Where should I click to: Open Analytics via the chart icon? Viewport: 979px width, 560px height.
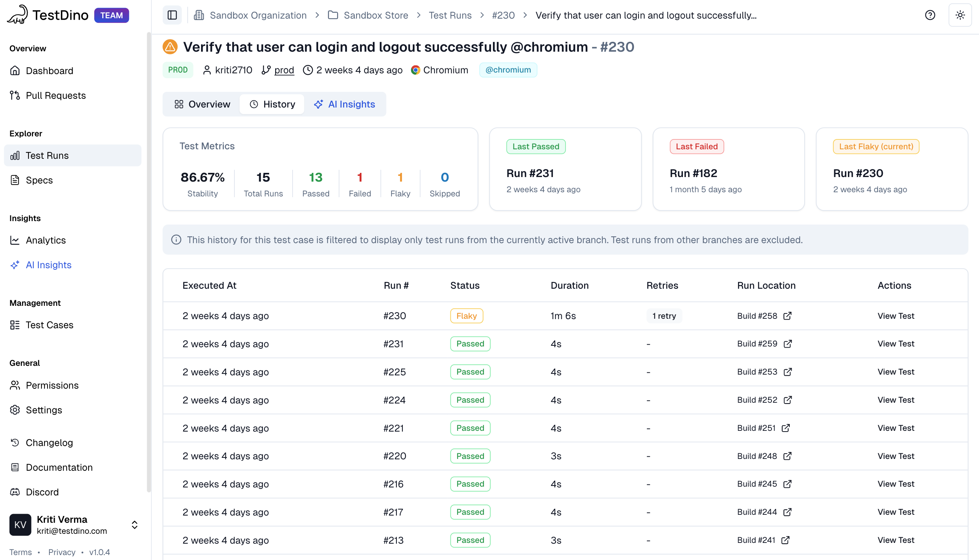click(x=14, y=240)
